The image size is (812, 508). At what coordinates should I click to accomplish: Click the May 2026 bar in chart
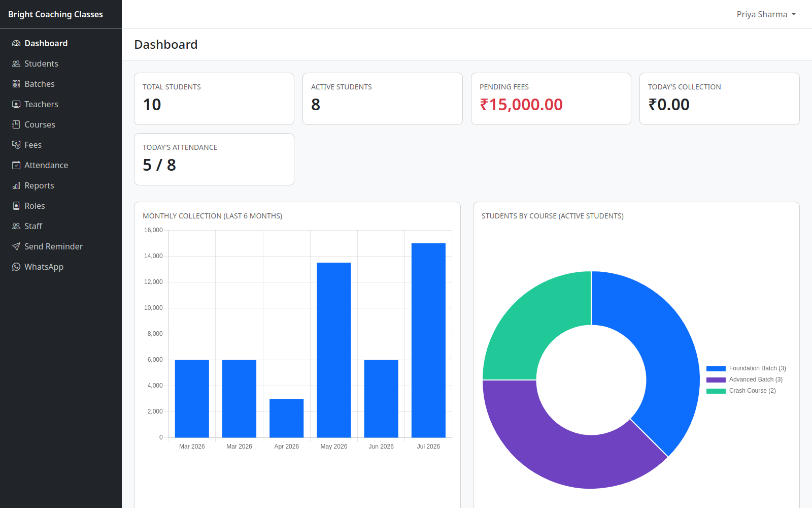(x=334, y=350)
